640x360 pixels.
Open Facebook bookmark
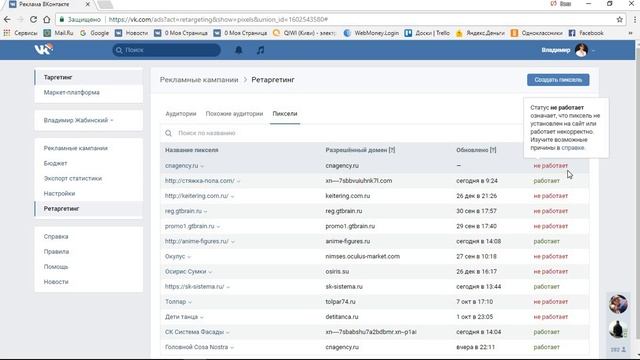[586, 33]
